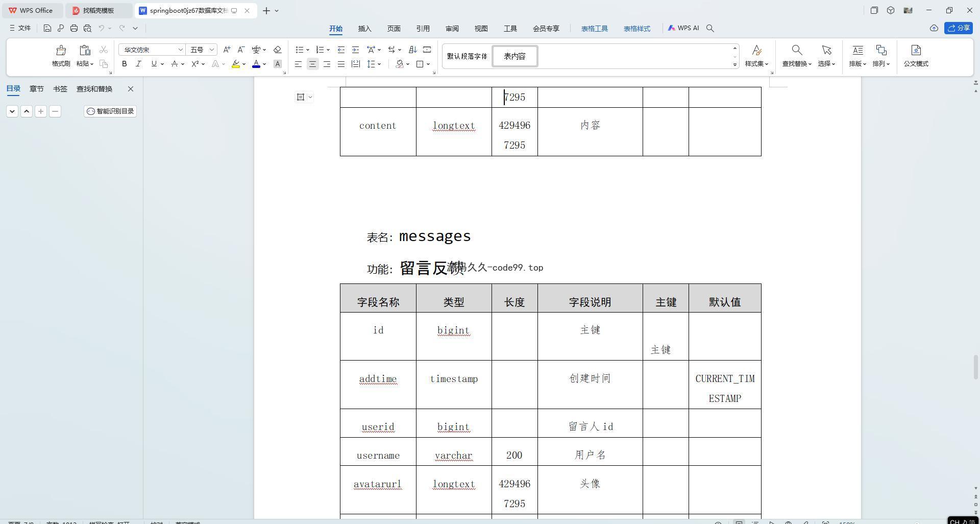Expand borders dropdown arrow
This screenshot has height=524, width=980.
(428, 64)
